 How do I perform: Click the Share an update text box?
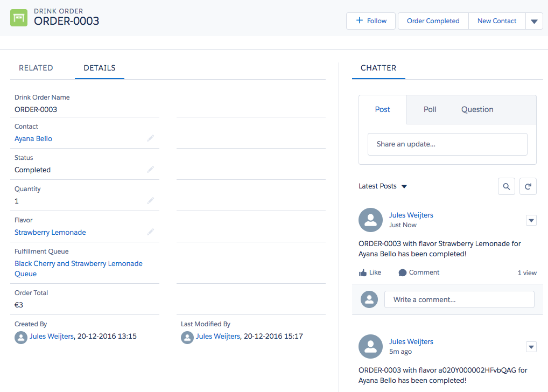click(447, 144)
